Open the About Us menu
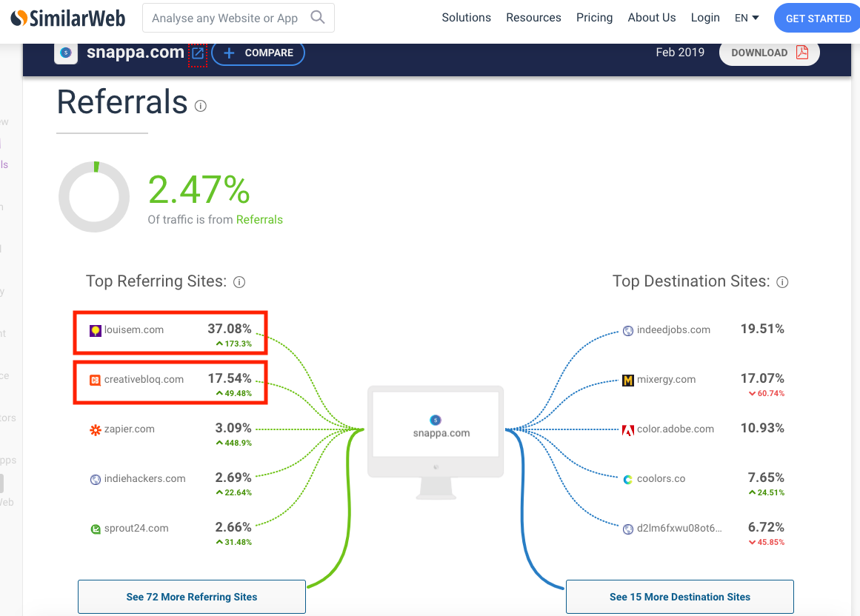The image size is (860, 616). coord(652,18)
